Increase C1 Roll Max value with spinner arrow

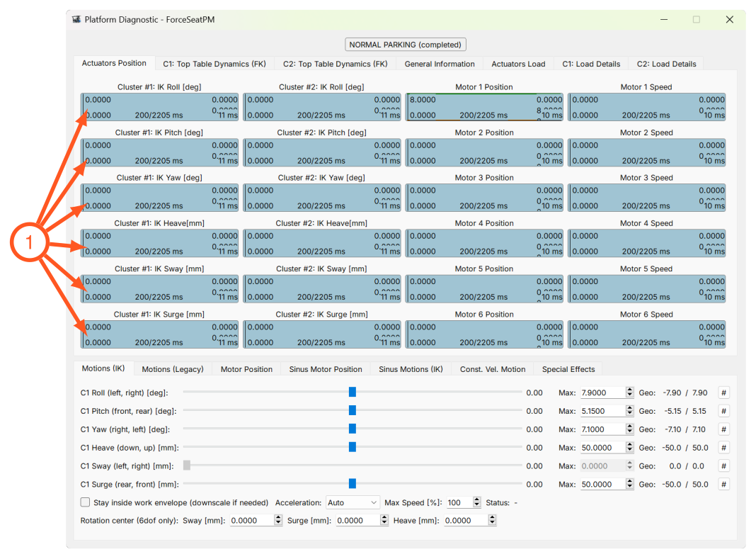click(x=630, y=390)
